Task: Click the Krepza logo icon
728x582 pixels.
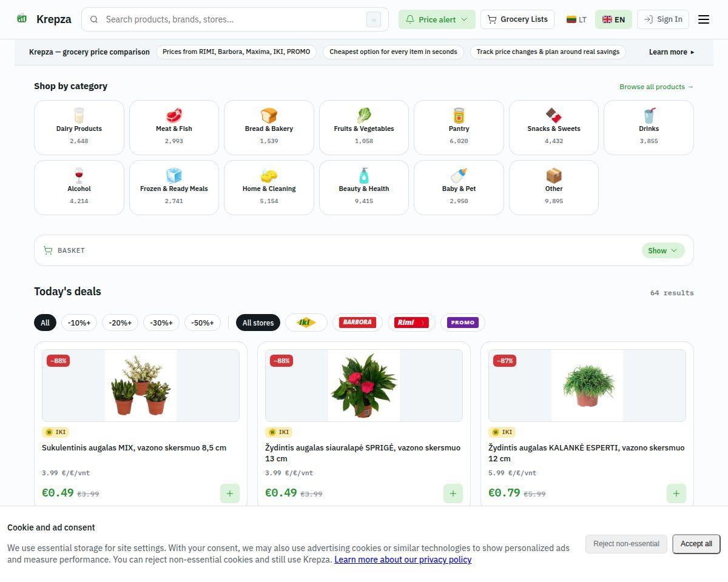Action: coord(22,19)
